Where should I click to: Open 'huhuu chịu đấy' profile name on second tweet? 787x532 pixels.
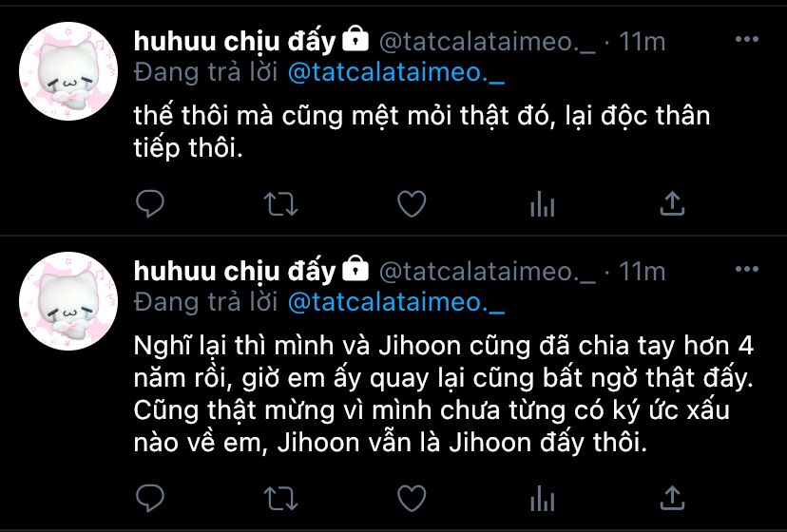[x=235, y=272]
